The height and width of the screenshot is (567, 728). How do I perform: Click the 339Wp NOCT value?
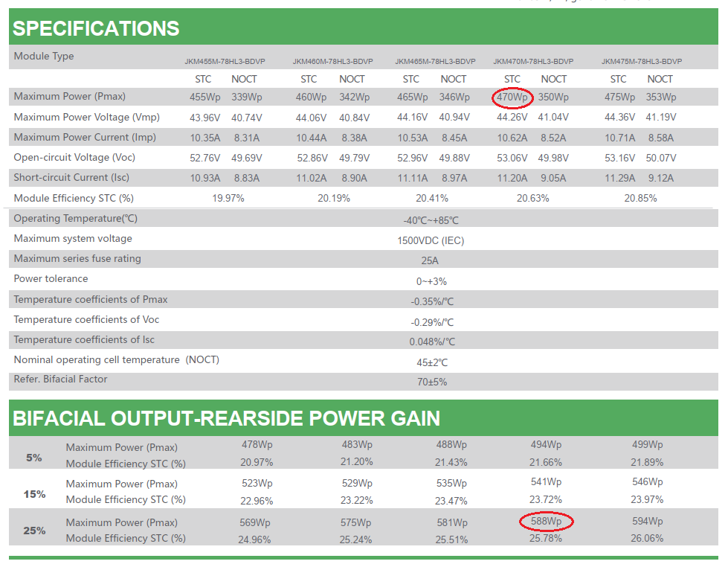[247, 97]
